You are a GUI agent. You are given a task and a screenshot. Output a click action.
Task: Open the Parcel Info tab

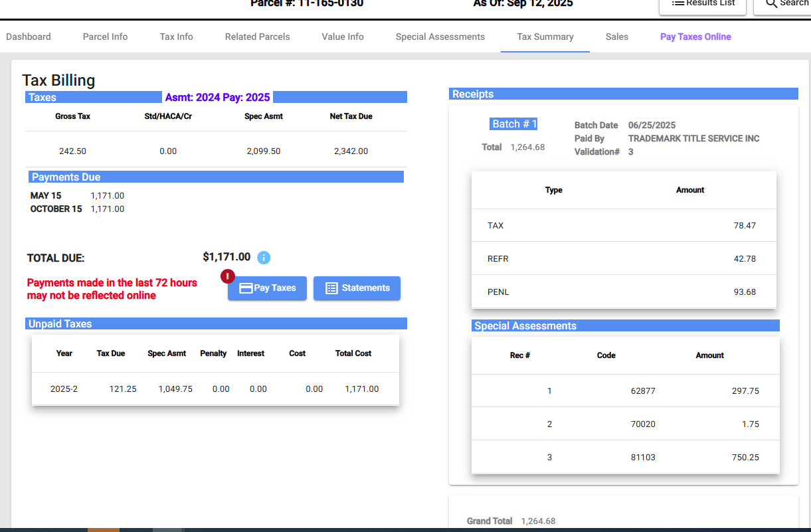tap(105, 37)
